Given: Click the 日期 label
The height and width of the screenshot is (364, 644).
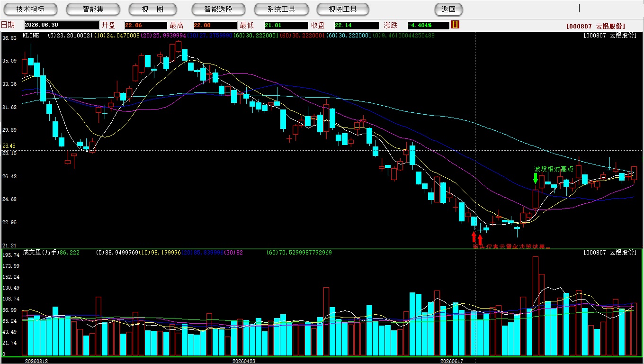Looking at the screenshot, I should coord(8,25).
